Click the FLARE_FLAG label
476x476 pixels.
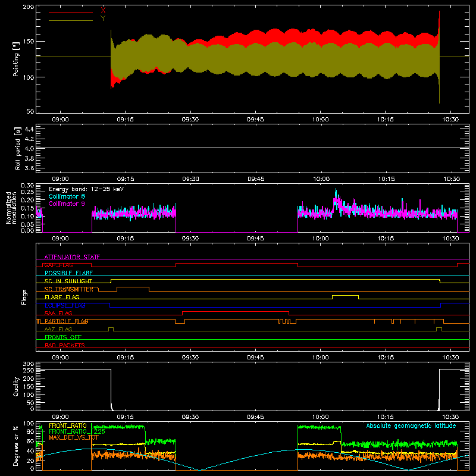(62, 297)
